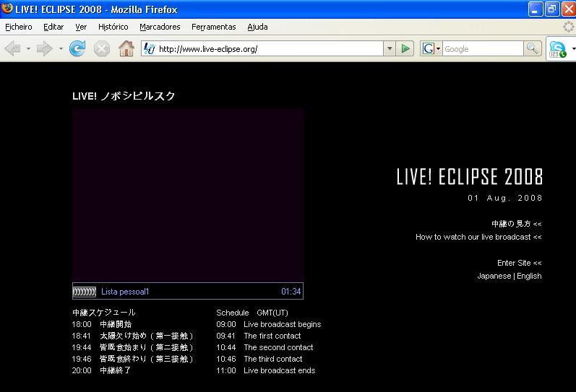Click the Google search engine icon

428,48
